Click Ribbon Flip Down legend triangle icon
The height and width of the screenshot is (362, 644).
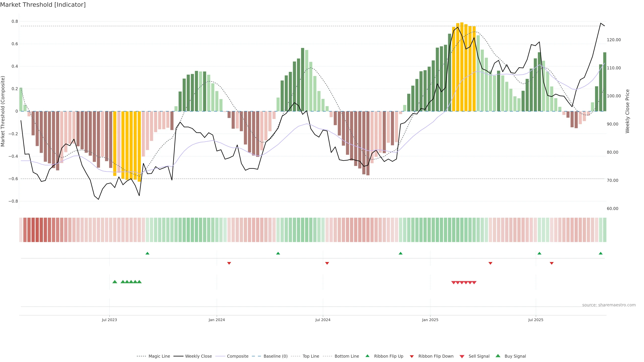(x=412, y=356)
